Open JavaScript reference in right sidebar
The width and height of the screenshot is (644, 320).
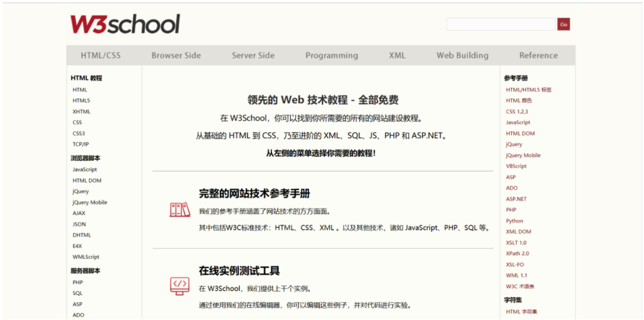pos(518,122)
